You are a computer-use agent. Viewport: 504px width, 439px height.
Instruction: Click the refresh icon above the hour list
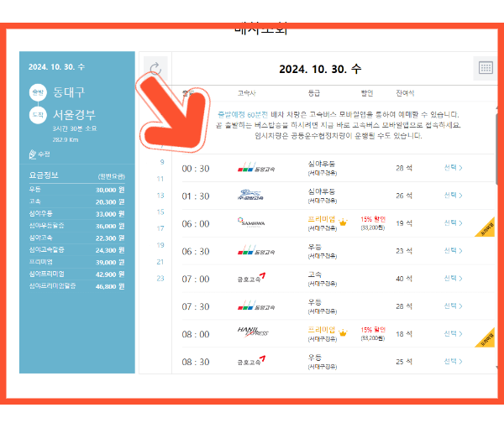(155, 68)
